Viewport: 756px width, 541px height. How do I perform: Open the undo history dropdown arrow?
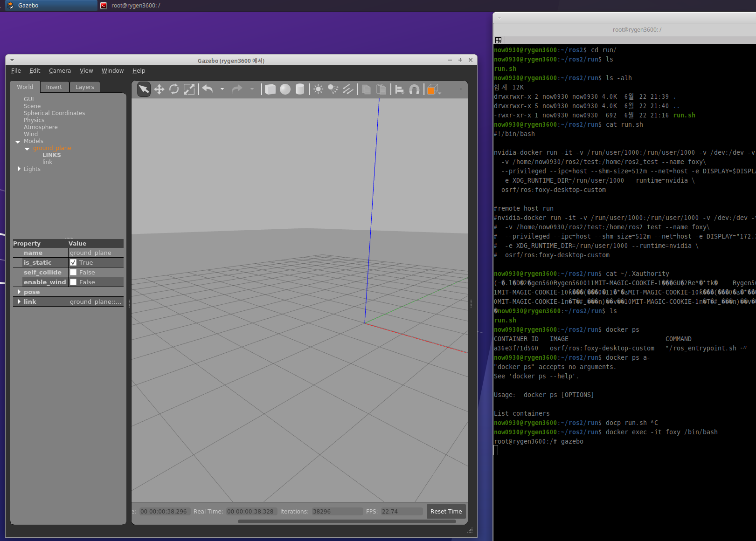coord(222,89)
